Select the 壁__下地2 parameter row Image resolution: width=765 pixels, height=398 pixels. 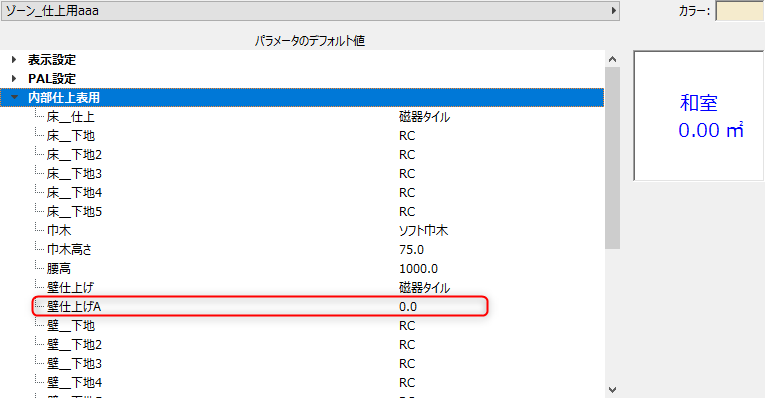click(x=302, y=345)
